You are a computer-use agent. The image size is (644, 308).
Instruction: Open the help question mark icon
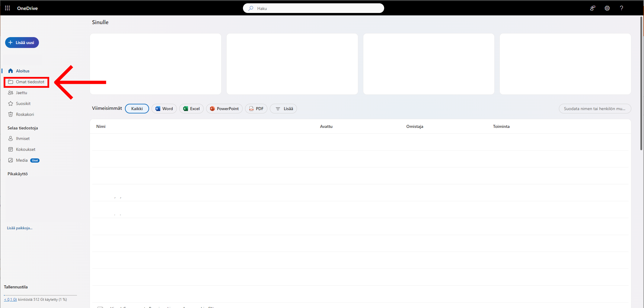(621, 8)
